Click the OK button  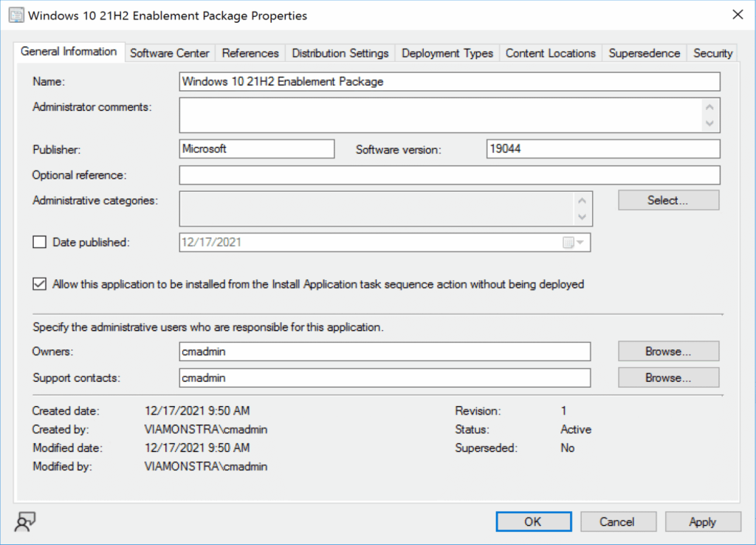533,521
